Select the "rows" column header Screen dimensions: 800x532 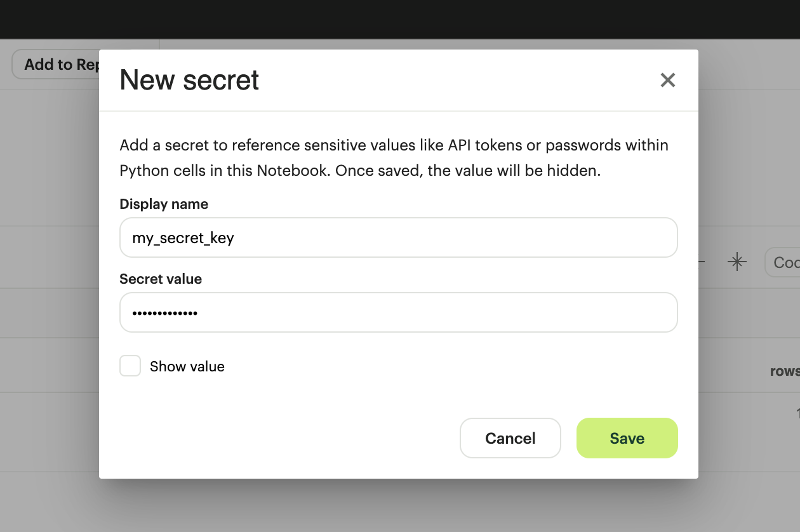pos(785,371)
